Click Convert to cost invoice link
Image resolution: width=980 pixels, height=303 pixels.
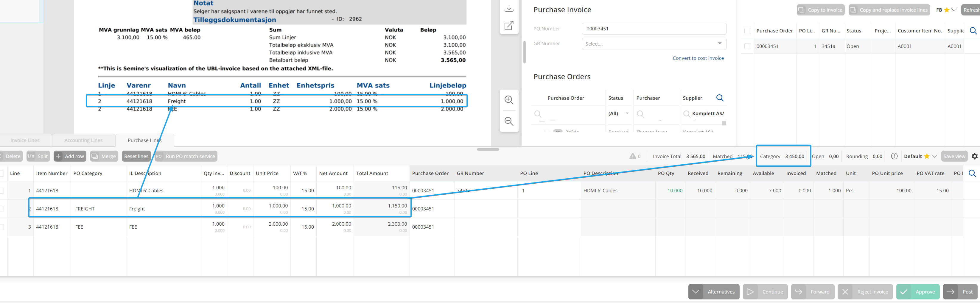[698, 58]
